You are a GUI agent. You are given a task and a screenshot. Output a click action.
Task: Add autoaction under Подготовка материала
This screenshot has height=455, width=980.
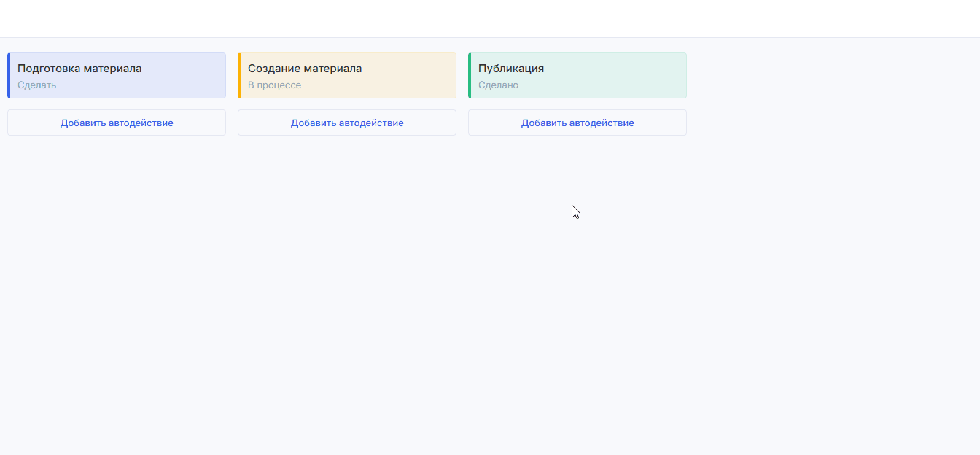(x=117, y=122)
